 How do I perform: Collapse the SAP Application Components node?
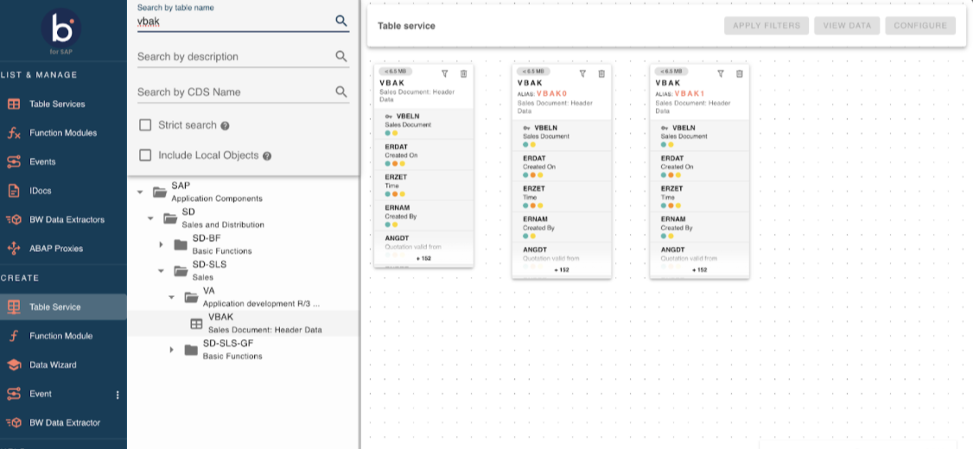[140, 192]
